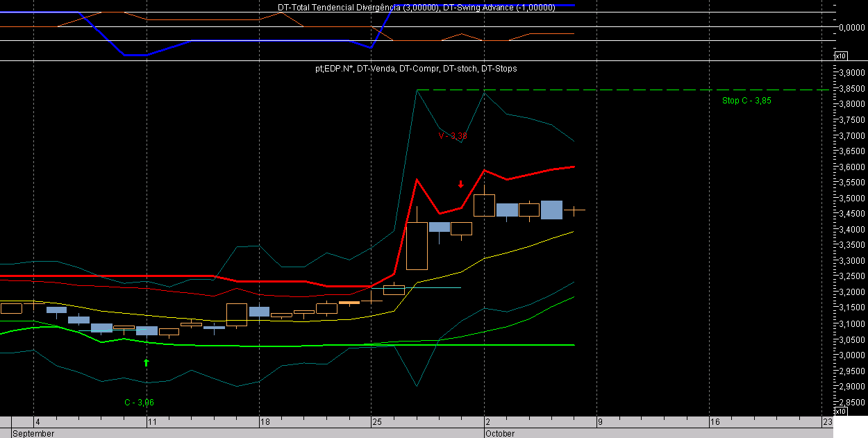The height and width of the screenshot is (438, 868).
Task: Select the green 'C - 3,06' buy label
Action: click(x=139, y=403)
